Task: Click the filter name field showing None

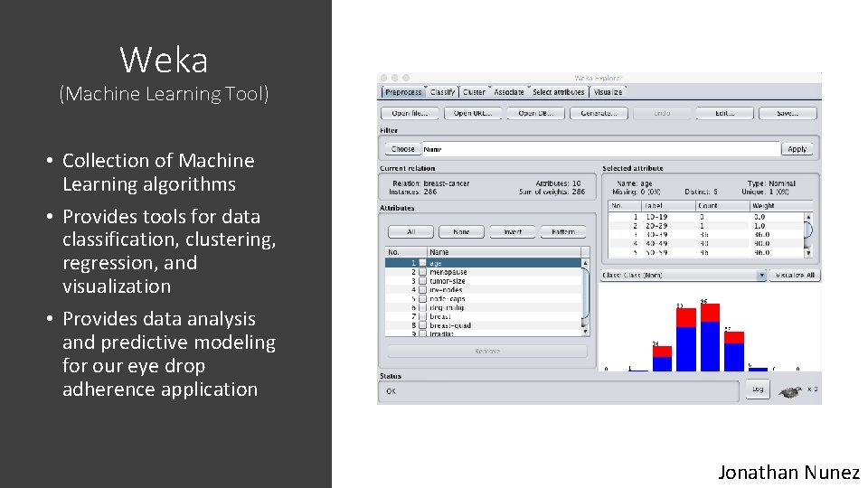Action: click(601, 149)
